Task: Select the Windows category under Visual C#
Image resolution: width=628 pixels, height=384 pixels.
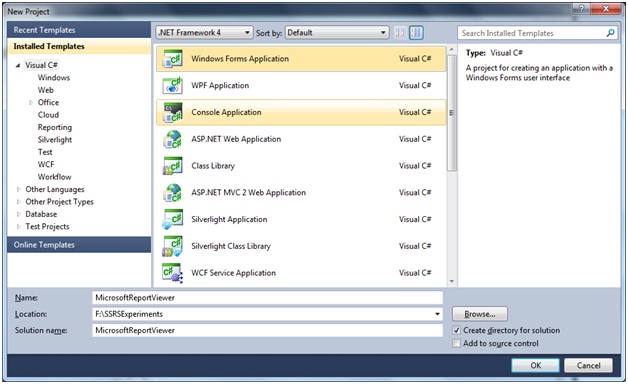Action: tap(54, 78)
